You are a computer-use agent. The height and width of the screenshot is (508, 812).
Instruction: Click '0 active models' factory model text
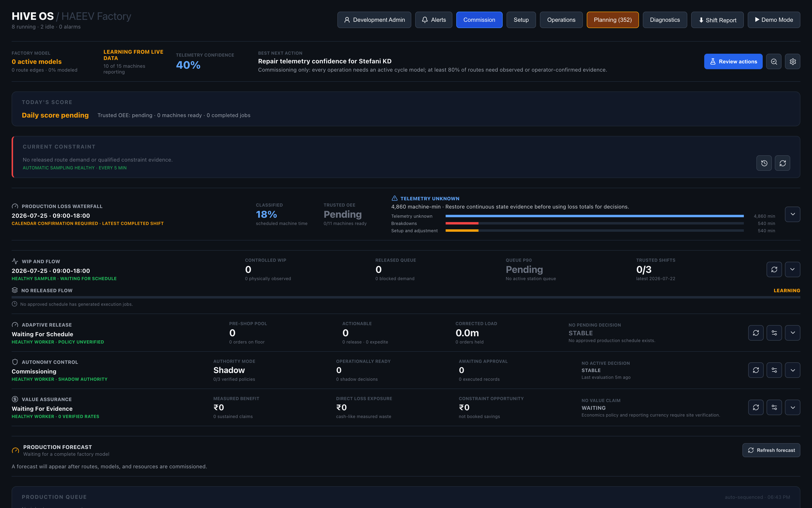tap(36, 61)
